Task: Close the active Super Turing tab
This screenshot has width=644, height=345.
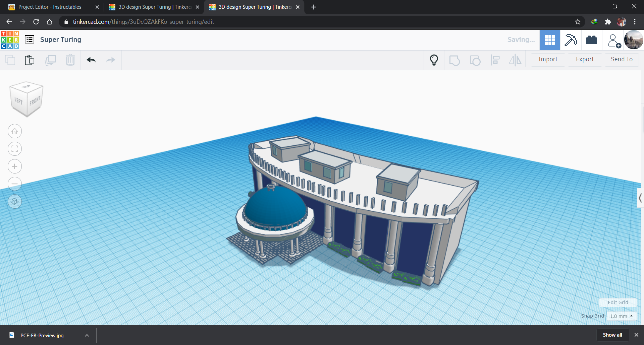Action: coord(298,7)
